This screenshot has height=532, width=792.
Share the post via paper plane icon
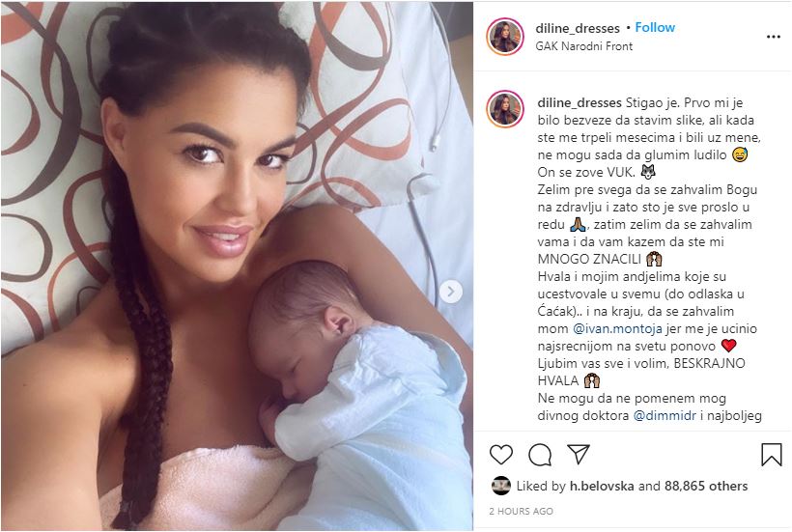579,454
